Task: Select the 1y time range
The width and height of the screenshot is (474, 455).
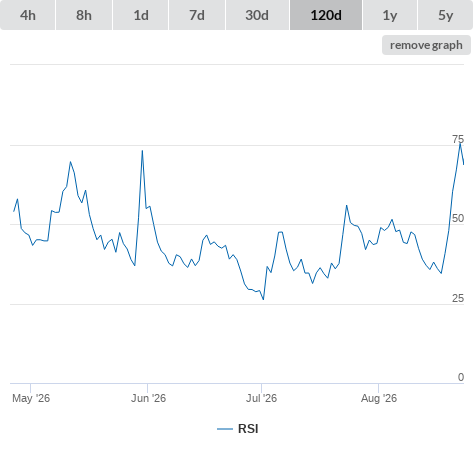Action: (x=390, y=15)
